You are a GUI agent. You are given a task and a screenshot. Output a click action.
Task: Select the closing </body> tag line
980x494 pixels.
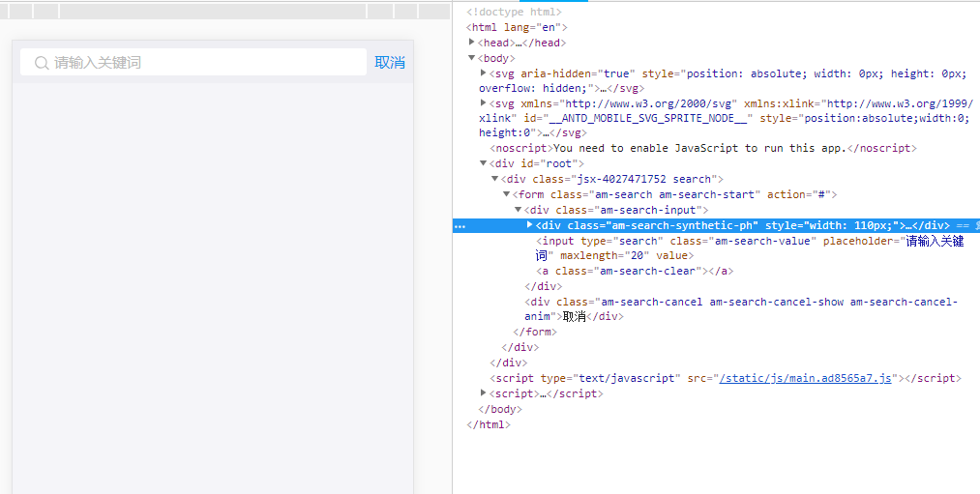[500, 409]
